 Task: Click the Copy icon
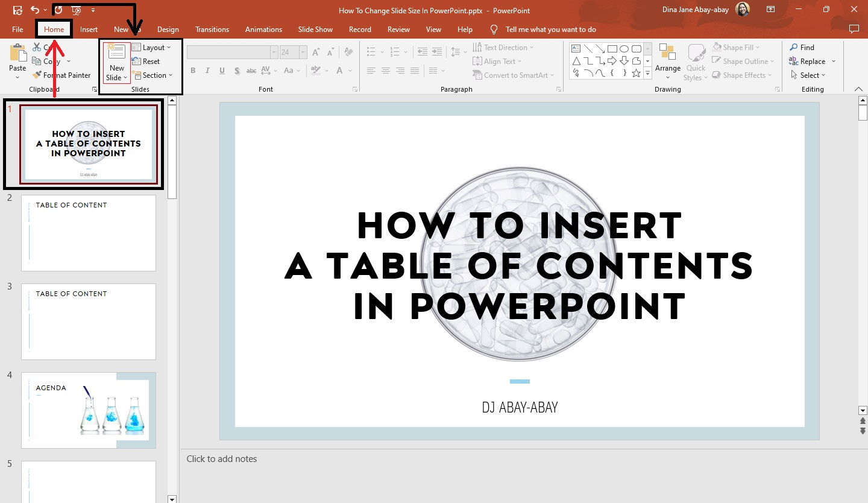point(37,61)
